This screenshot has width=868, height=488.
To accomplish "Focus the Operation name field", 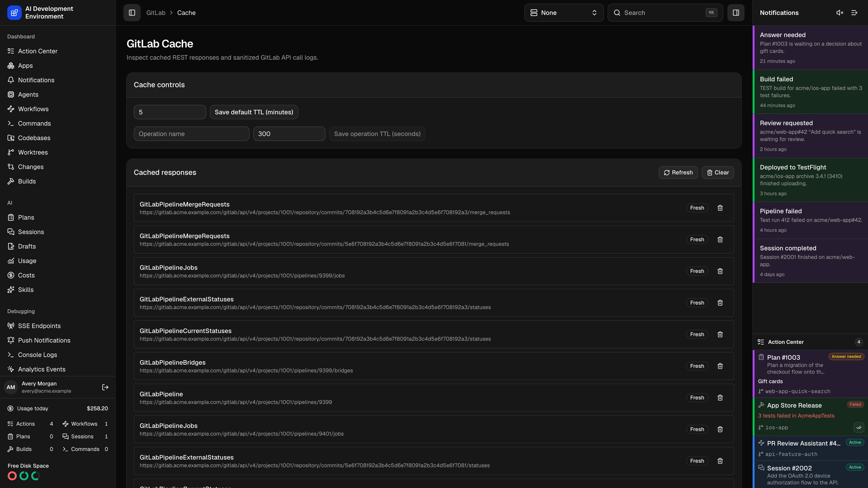I will [191, 134].
